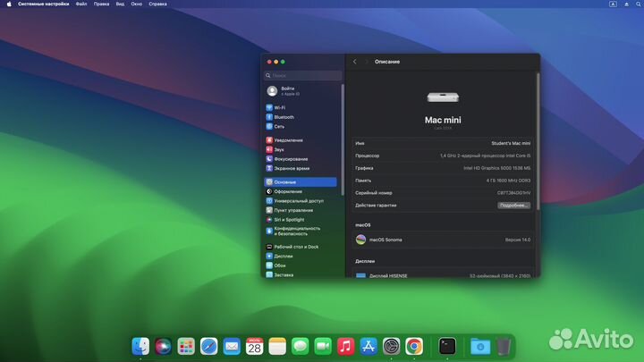
Task: Click the Mac mini title text
Action: pos(443,120)
